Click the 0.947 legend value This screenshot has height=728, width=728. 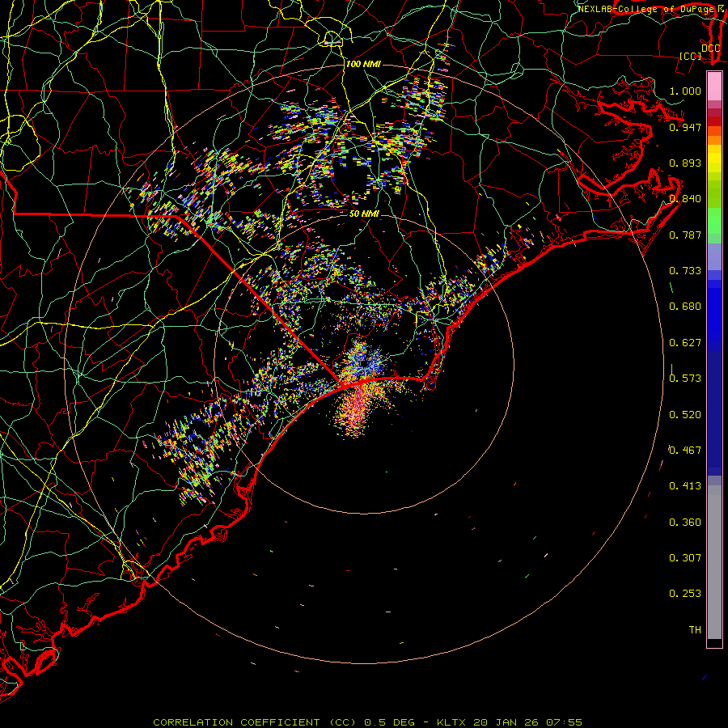pyautogui.click(x=685, y=127)
